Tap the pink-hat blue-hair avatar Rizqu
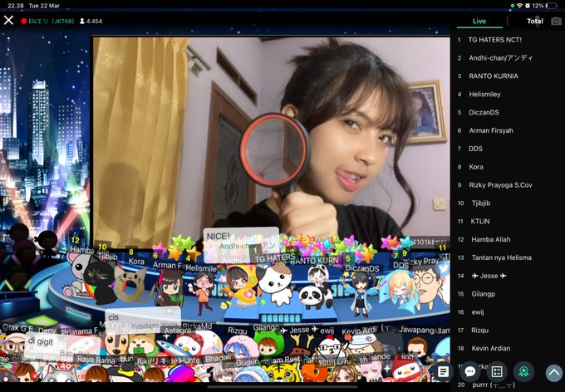 240,348
